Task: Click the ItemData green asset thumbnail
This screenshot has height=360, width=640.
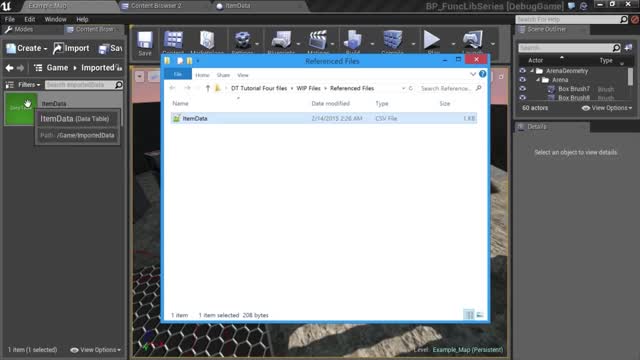Action: tap(21, 108)
